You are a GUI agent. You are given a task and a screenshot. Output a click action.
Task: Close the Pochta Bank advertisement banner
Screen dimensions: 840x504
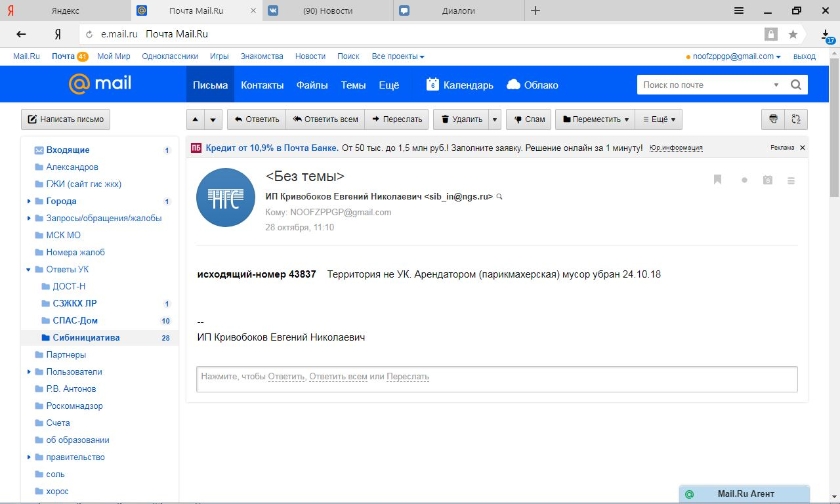click(802, 148)
